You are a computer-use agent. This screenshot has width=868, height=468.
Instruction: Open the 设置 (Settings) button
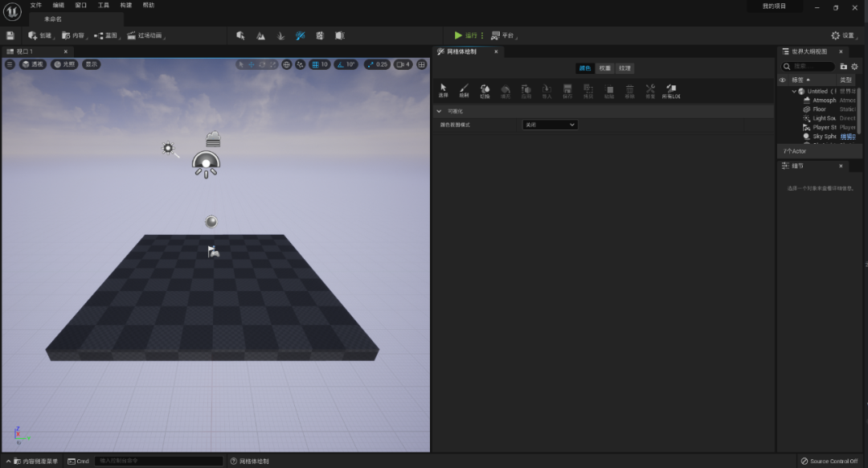[843, 35]
